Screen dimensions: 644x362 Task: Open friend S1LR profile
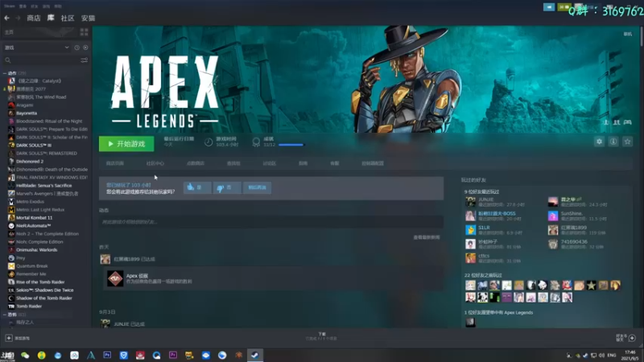click(485, 228)
